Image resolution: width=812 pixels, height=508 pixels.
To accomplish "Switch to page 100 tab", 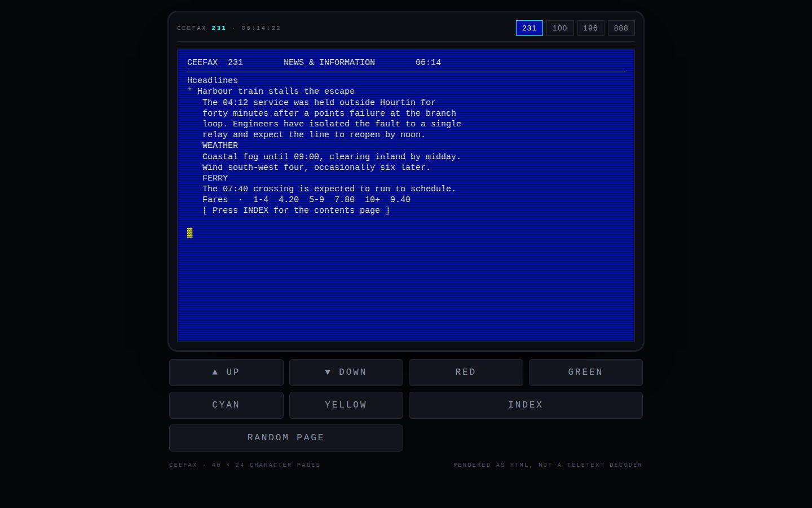I will 560,28.
